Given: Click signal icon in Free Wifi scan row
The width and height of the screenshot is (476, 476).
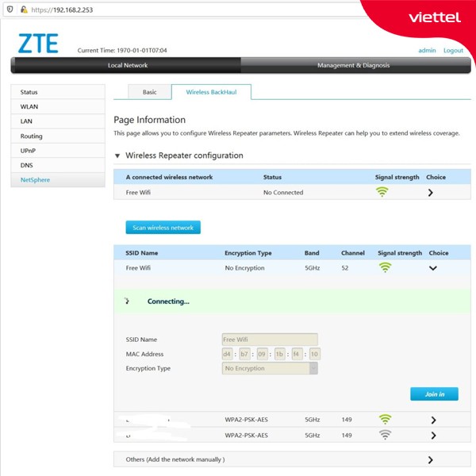Looking at the screenshot, I should tap(385, 268).
